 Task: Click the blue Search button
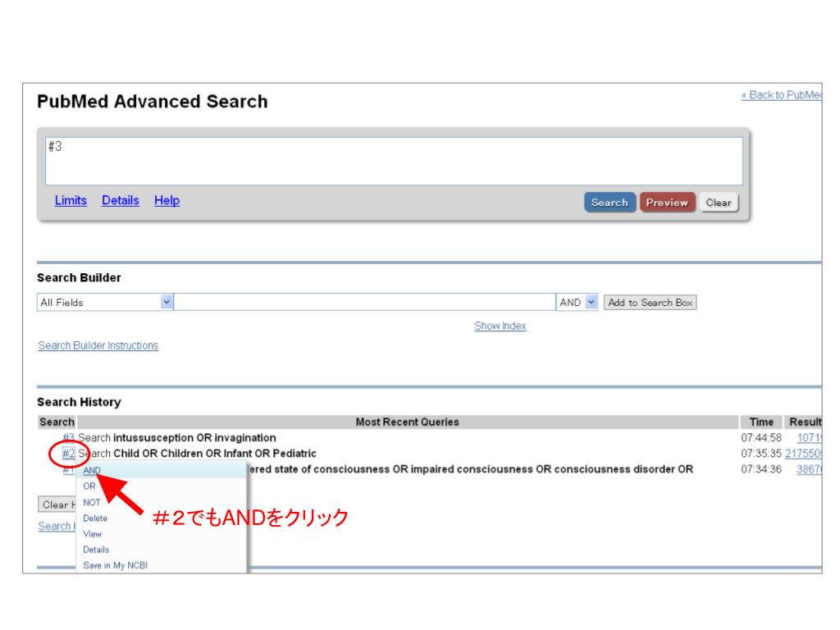click(609, 203)
